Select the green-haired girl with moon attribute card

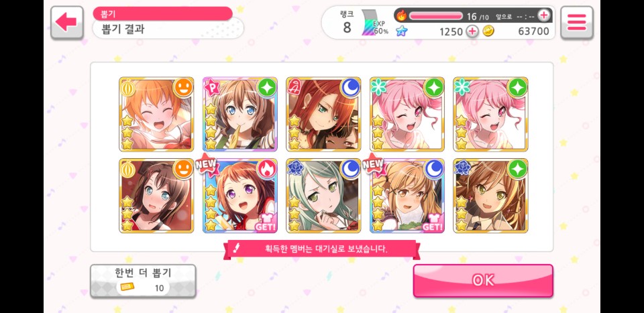[323, 196]
